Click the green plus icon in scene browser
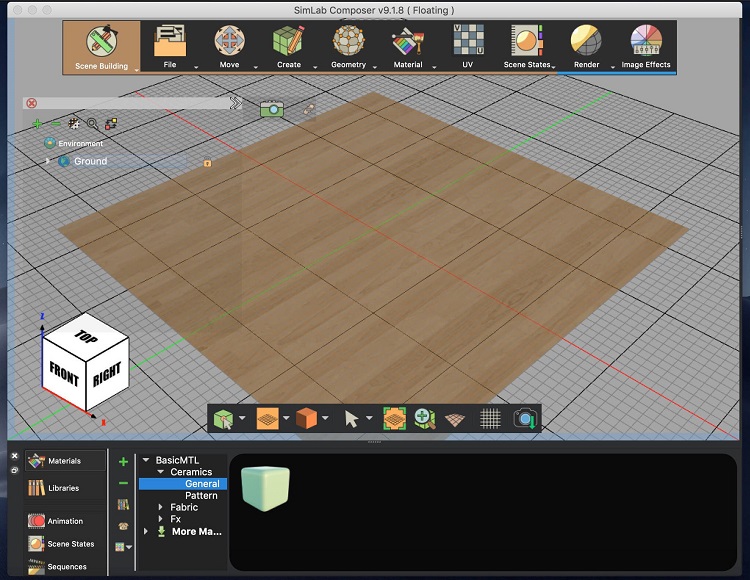 pyautogui.click(x=37, y=124)
